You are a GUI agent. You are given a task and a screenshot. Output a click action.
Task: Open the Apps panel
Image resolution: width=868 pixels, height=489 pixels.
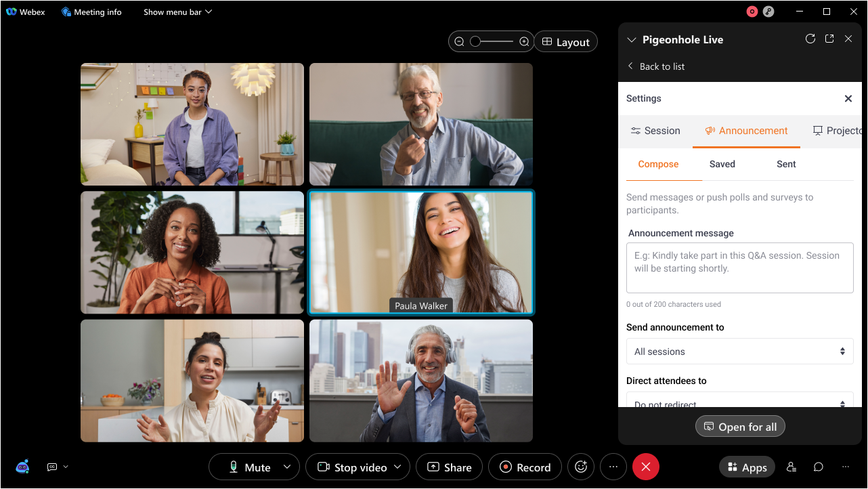747,467
